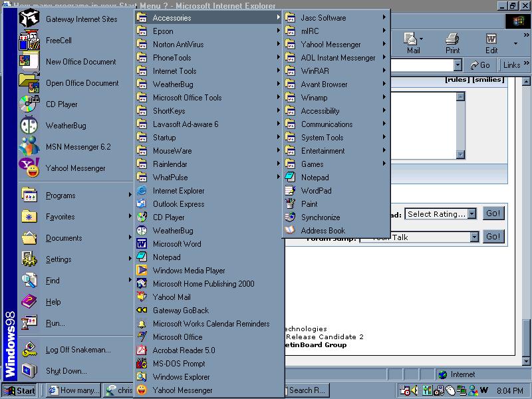Open the Select Rating dropdown
The height and width of the screenshot is (399, 532).
point(472,214)
